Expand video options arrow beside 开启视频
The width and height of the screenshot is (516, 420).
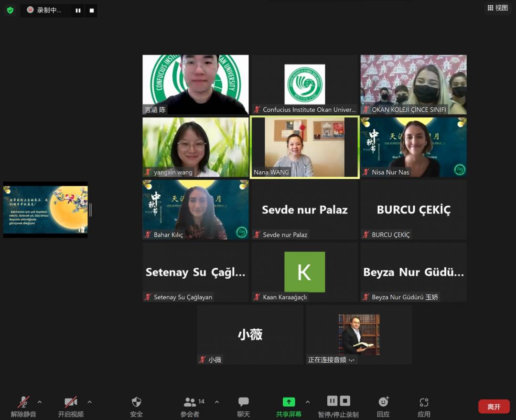tap(89, 402)
